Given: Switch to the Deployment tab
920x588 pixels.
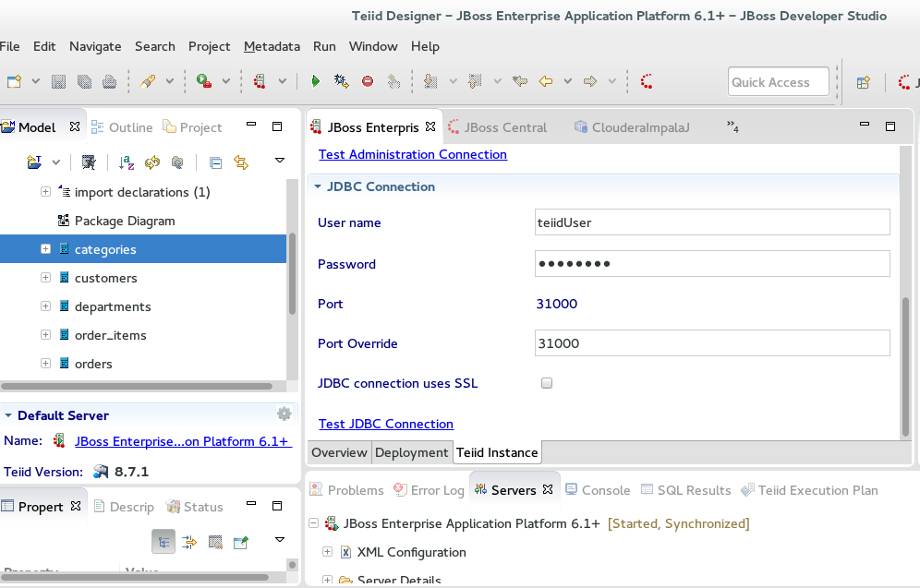Looking at the screenshot, I should [x=411, y=452].
